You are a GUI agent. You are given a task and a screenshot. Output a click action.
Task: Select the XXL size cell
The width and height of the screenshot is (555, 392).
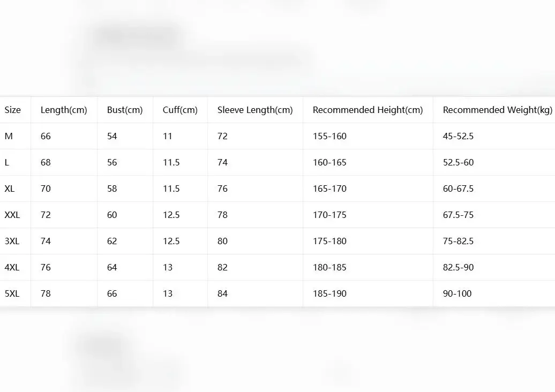point(12,215)
